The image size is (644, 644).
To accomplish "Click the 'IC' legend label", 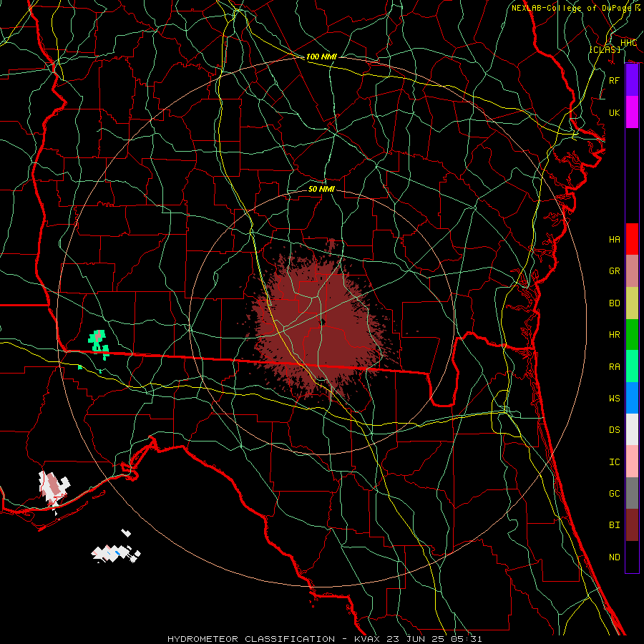I will (615, 462).
